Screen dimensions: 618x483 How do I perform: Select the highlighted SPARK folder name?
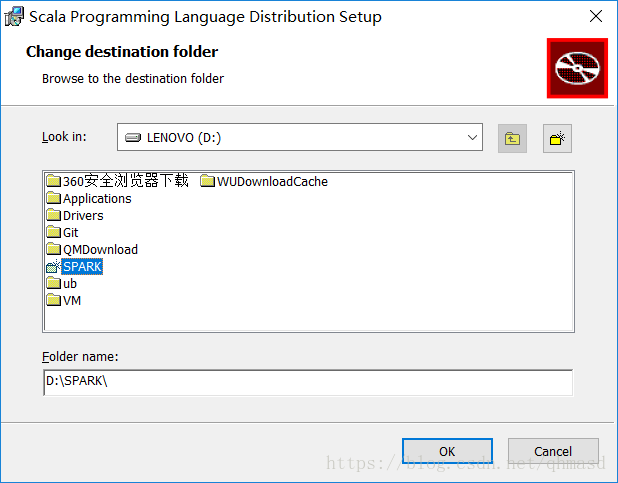click(82, 266)
